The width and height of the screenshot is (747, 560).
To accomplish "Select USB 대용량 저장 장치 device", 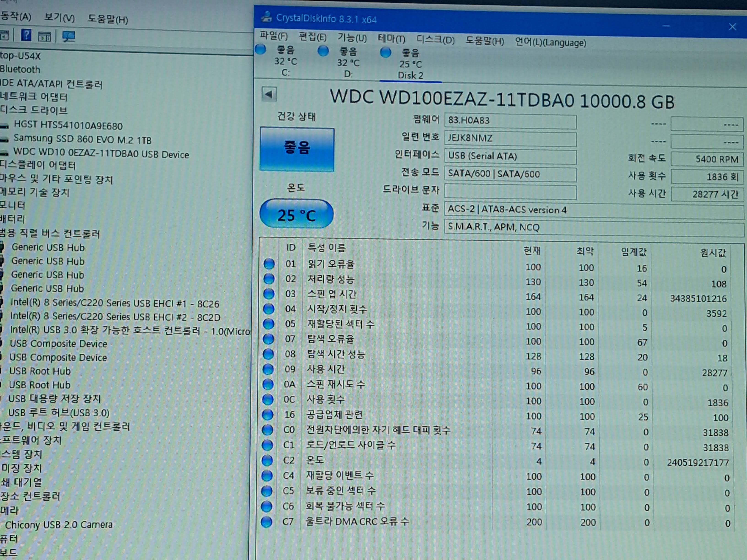I will 55,399.
